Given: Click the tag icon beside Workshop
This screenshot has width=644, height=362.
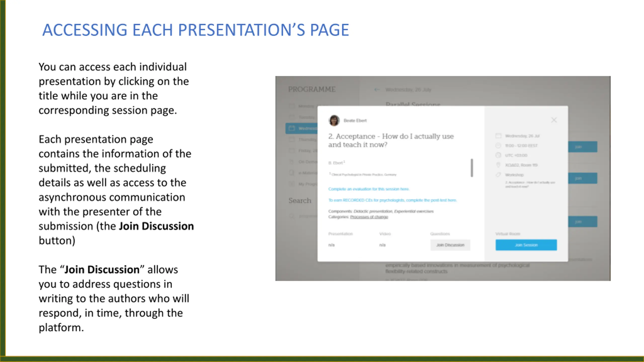Looking at the screenshot, I should [x=498, y=174].
